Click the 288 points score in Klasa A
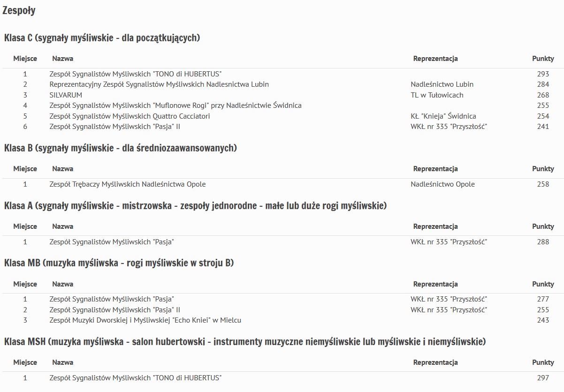 point(543,242)
